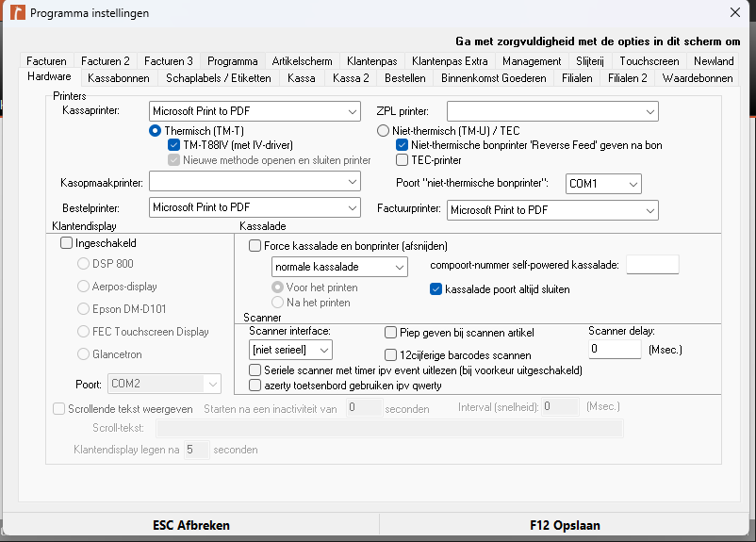Go to the Programma tab
The image size is (756, 542).
pos(233,61)
